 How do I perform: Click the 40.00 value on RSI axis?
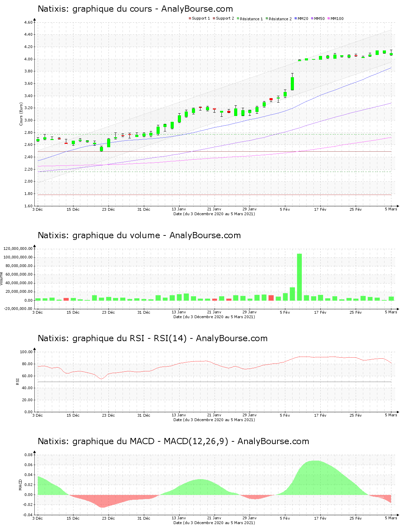(x=27, y=388)
